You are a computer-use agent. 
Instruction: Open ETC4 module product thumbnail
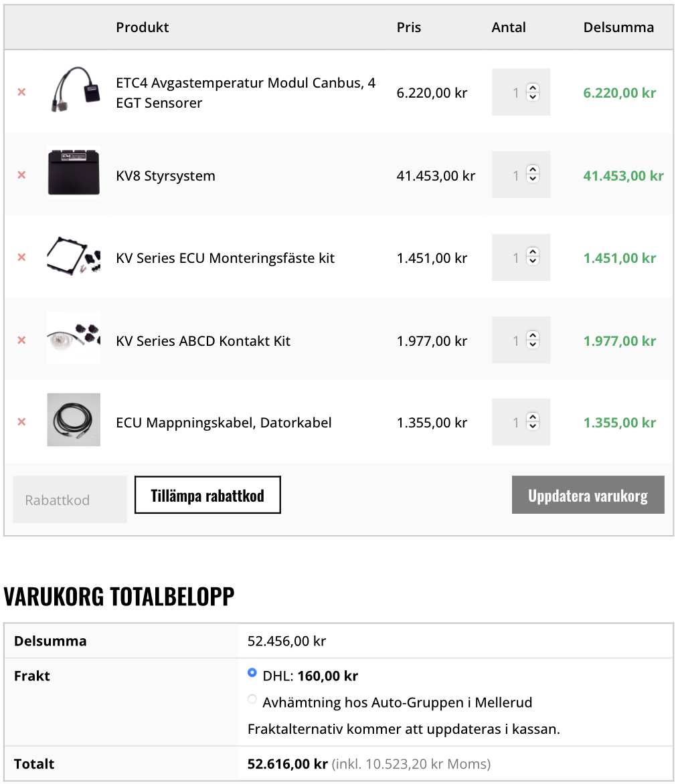coord(74,90)
